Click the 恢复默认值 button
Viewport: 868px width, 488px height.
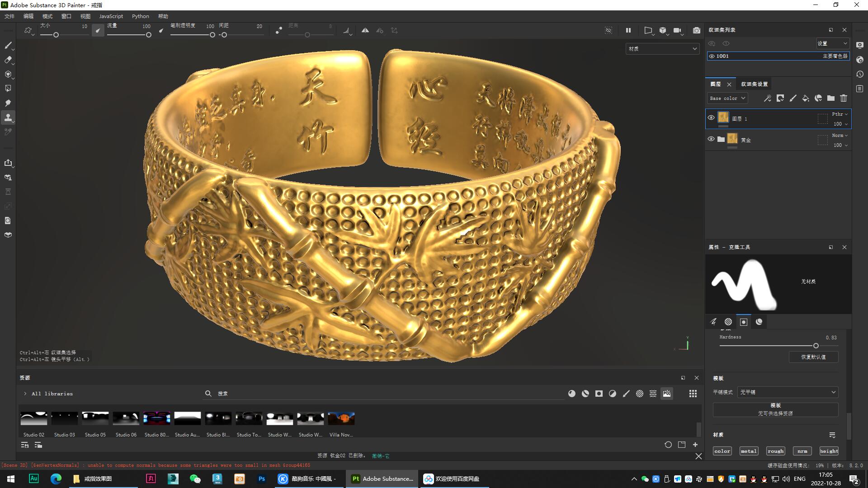813,357
